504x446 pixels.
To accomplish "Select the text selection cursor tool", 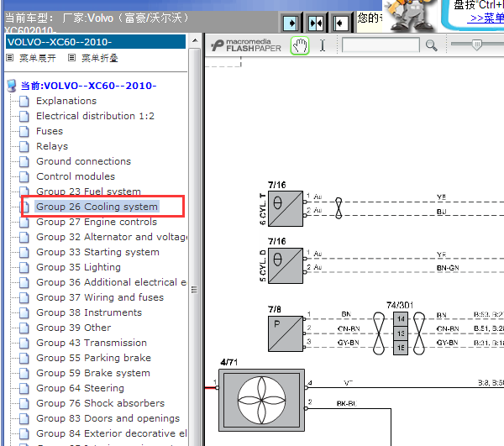I will tap(323, 45).
